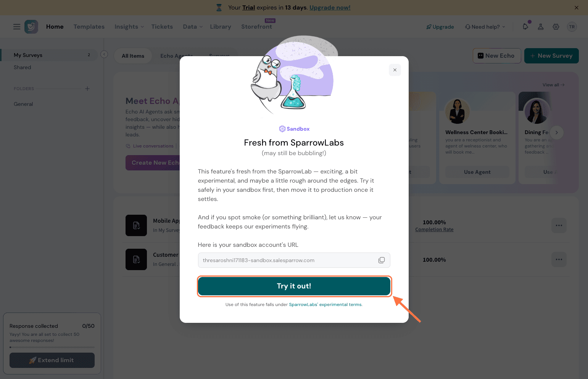Close the Sandbox dialog with X
This screenshot has height=379, width=588.
pyautogui.click(x=395, y=70)
